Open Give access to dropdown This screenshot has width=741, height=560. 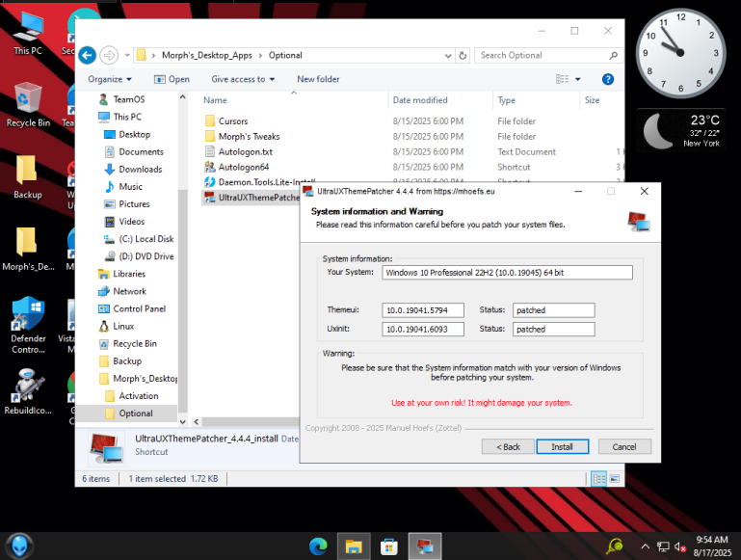coord(243,79)
